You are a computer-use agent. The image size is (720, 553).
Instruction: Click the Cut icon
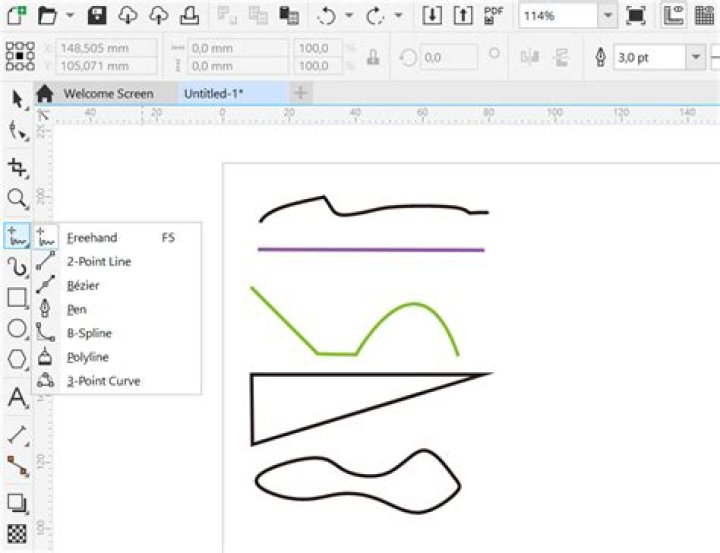coord(227,15)
